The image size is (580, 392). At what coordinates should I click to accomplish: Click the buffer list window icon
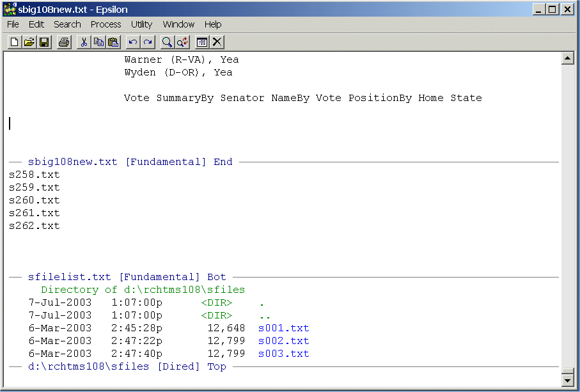coord(202,42)
